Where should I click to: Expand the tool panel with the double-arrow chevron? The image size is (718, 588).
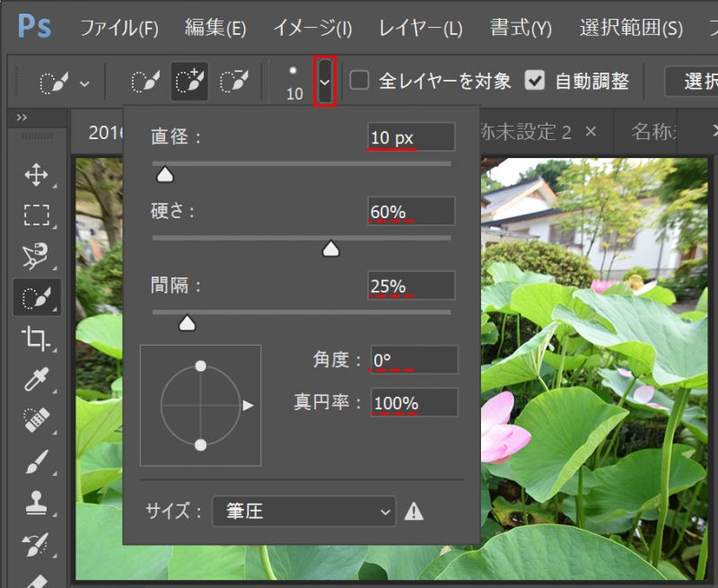(x=20, y=117)
